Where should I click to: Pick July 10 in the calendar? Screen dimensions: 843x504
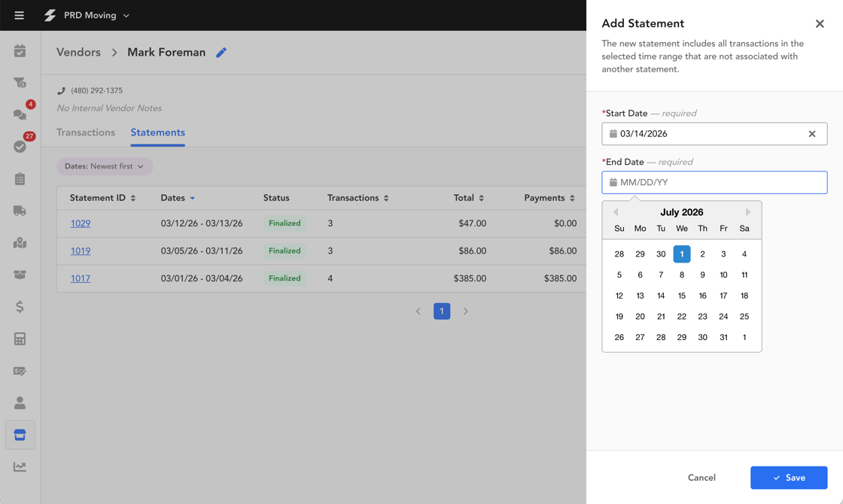pyautogui.click(x=723, y=275)
